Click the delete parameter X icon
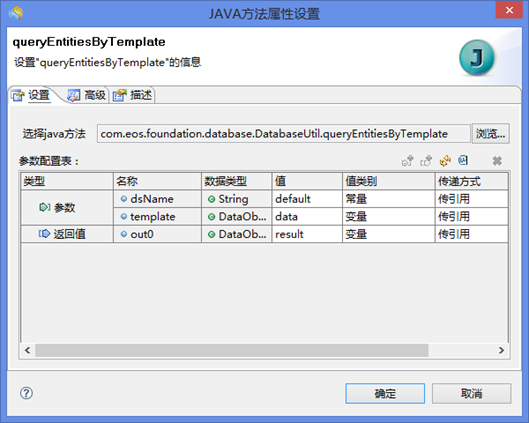The height and width of the screenshot is (423, 529). coord(497,161)
